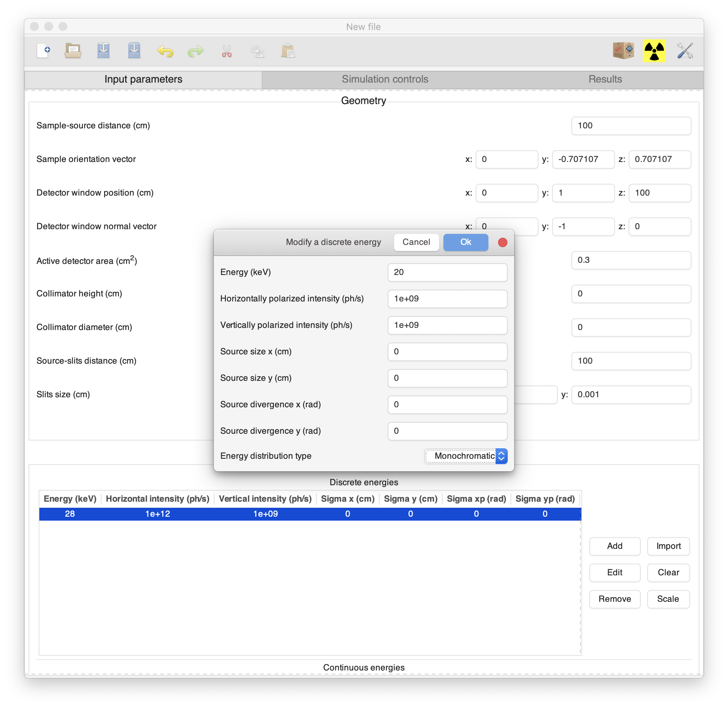Switch to the Results tab
Viewport: 728px width, 708px height.
605,79
